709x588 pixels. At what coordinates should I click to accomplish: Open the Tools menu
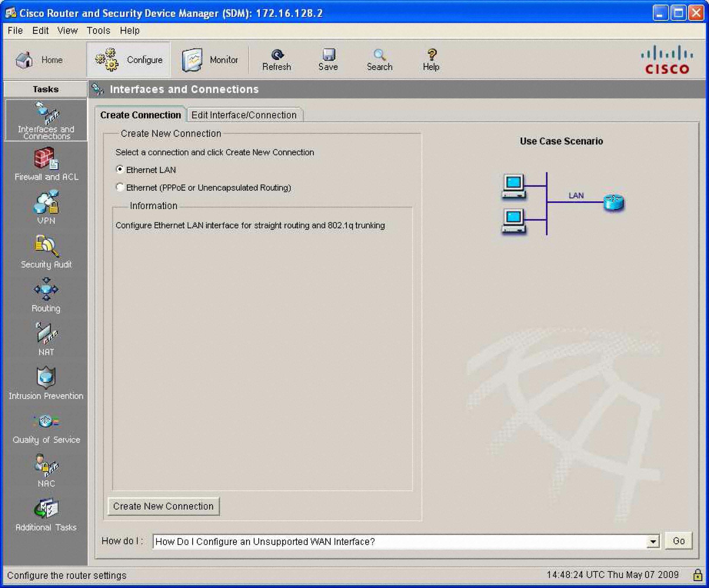[98, 31]
